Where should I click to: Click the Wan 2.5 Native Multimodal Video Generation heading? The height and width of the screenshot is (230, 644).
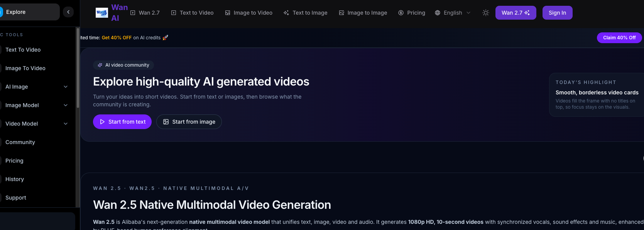point(212,205)
